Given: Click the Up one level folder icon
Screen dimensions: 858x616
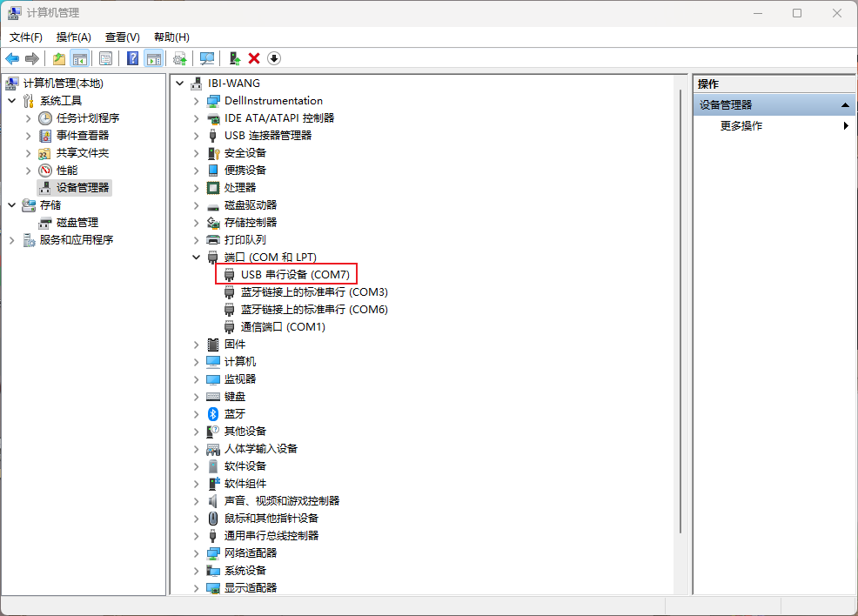Looking at the screenshot, I should [x=59, y=58].
